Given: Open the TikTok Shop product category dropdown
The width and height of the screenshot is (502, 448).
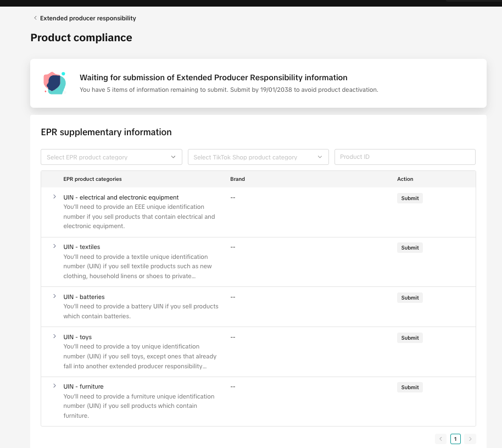Looking at the screenshot, I should point(258,157).
